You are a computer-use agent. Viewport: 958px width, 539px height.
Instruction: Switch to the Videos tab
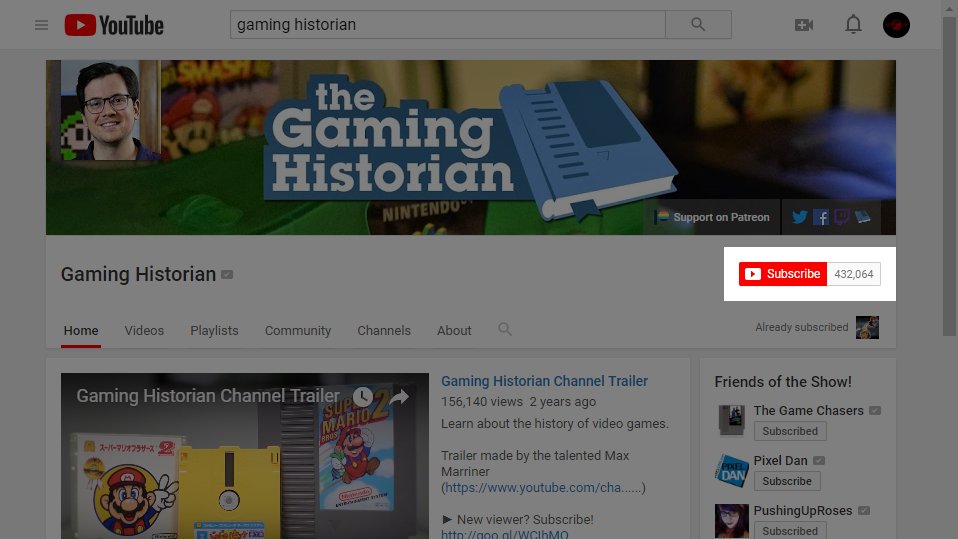point(144,331)
